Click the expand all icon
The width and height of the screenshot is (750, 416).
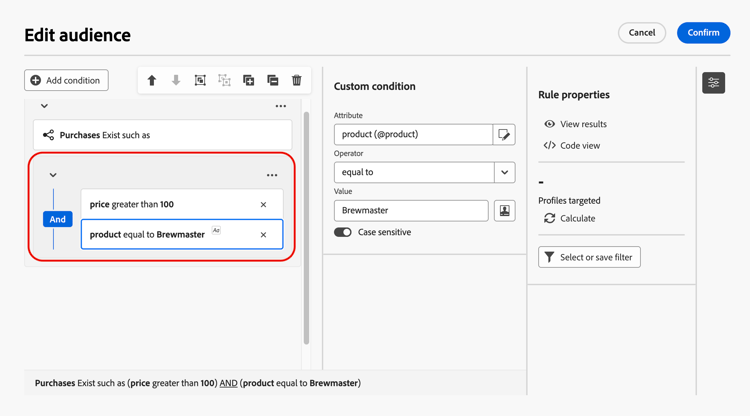249,80
